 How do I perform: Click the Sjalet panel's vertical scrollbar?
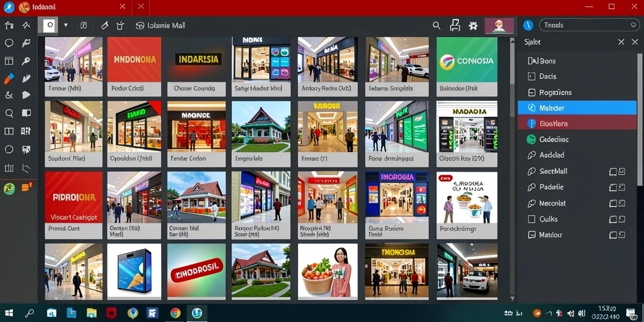[640, 119]
